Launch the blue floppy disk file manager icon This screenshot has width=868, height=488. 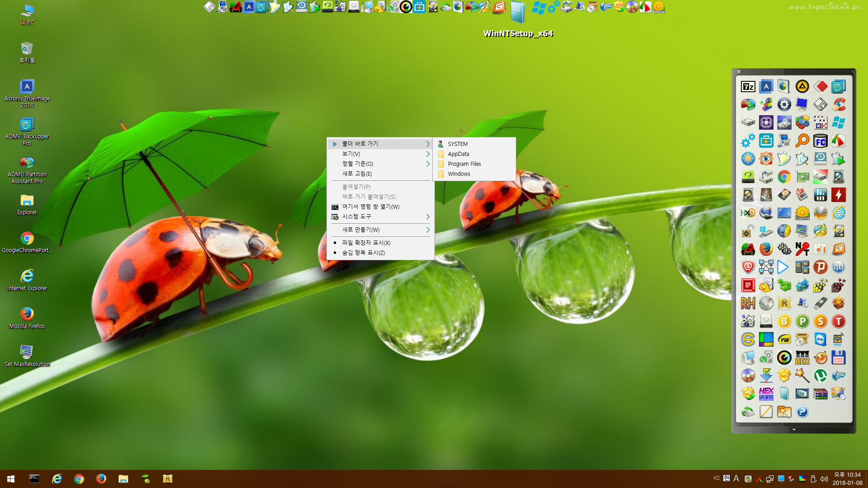pos(838,357)
